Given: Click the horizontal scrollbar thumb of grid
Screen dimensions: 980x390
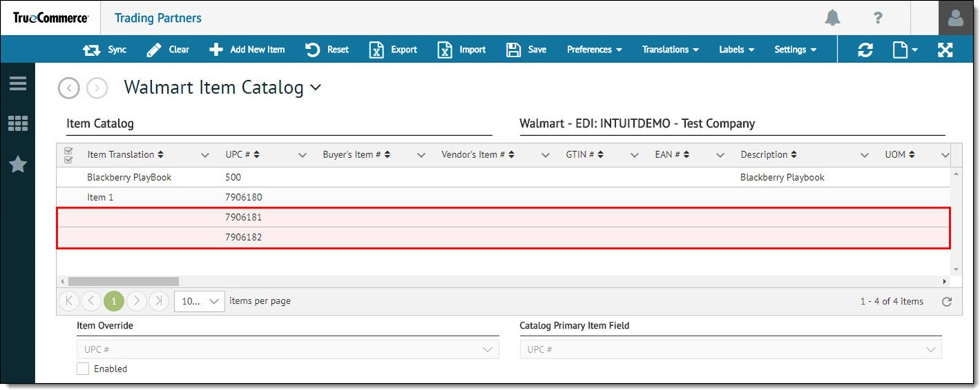Looking at the screenshot, I should coord(123,282).
